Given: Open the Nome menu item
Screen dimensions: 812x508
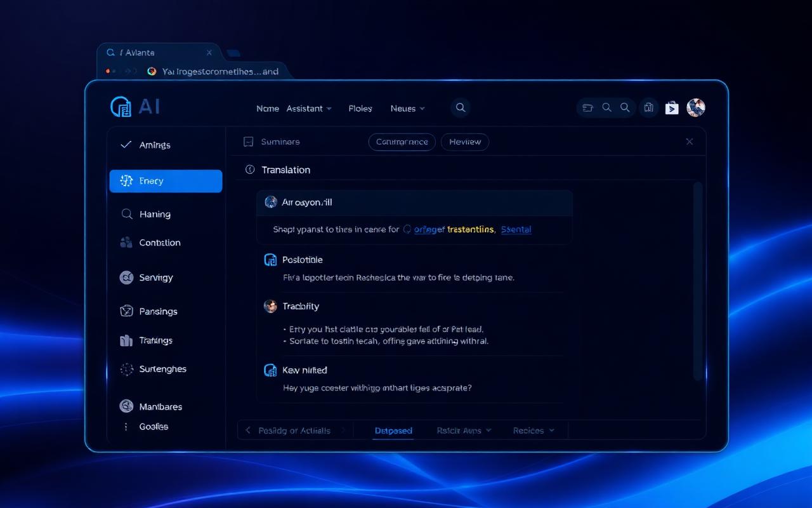Looking at the screenshot, I should (x=268, y=109).
